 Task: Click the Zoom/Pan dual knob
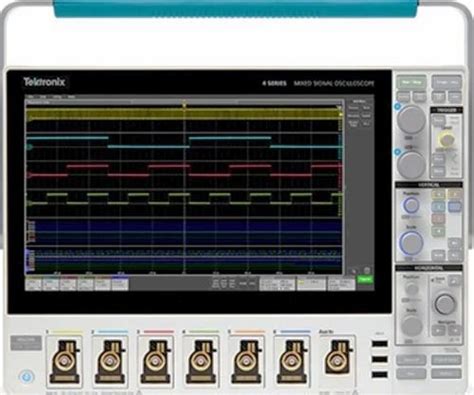(445, 303)
